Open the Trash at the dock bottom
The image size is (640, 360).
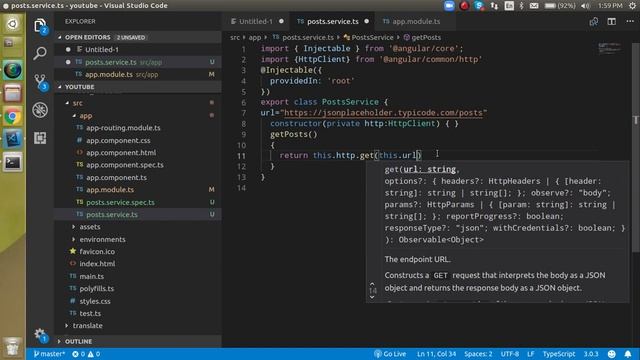[x=13, y=348]
